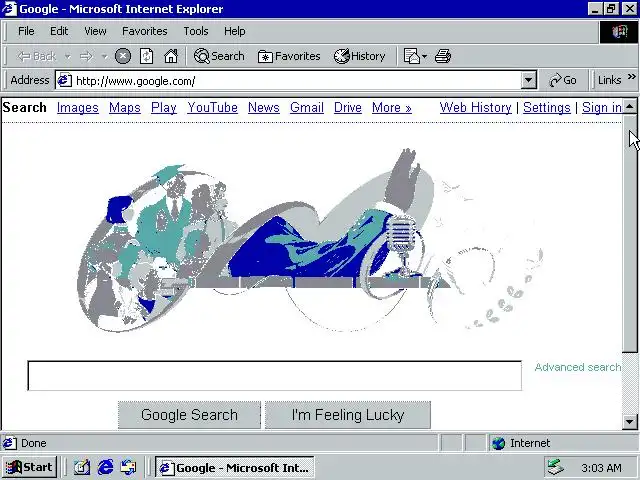Screen dimensions: 640x480
Task: Click the Images link
Action: [78, 107]
